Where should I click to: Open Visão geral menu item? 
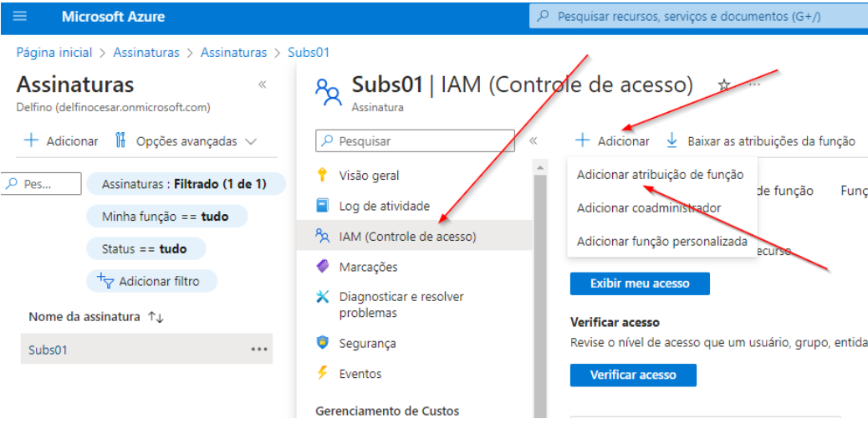pos(370,176)
